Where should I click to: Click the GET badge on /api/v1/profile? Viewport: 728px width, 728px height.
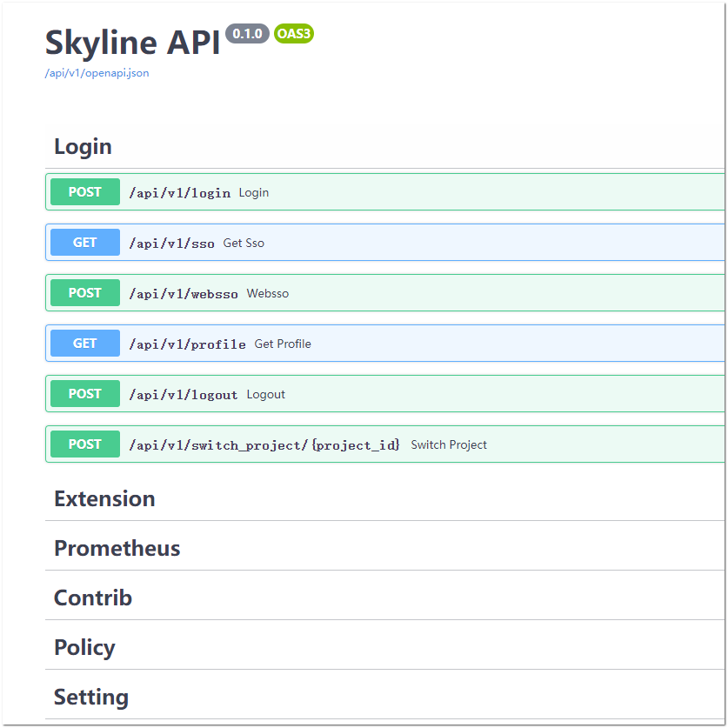(84, 343)
